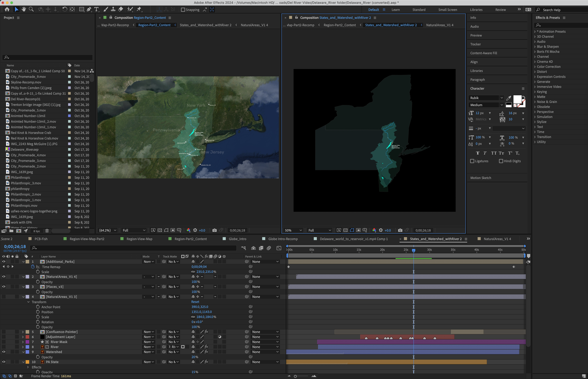Toggle the transparency grid in the composition viewer
Image resolution: width=588 pixels, height=379 pixels.
160,230
